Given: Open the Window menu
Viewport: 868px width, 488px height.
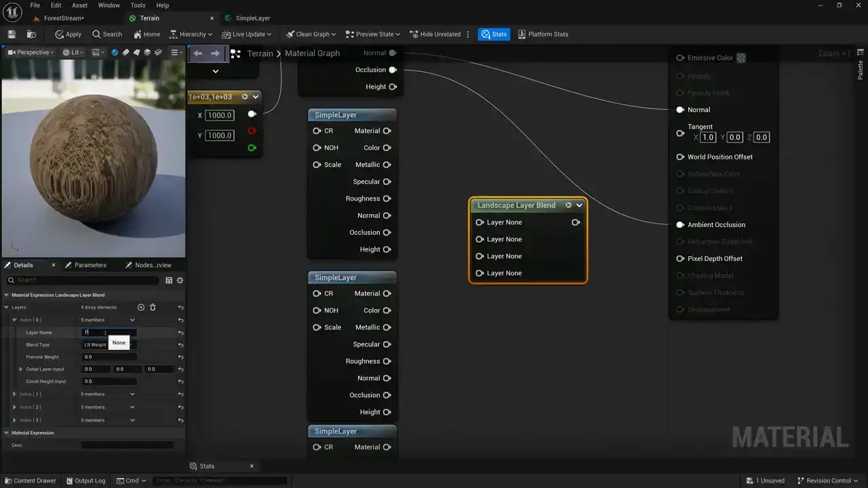Looking at the screenshot, I should 108,5.
